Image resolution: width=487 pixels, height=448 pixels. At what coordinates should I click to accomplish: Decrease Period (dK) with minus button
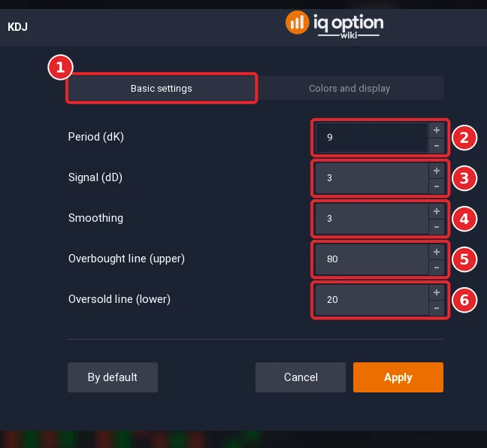point(437,145)
